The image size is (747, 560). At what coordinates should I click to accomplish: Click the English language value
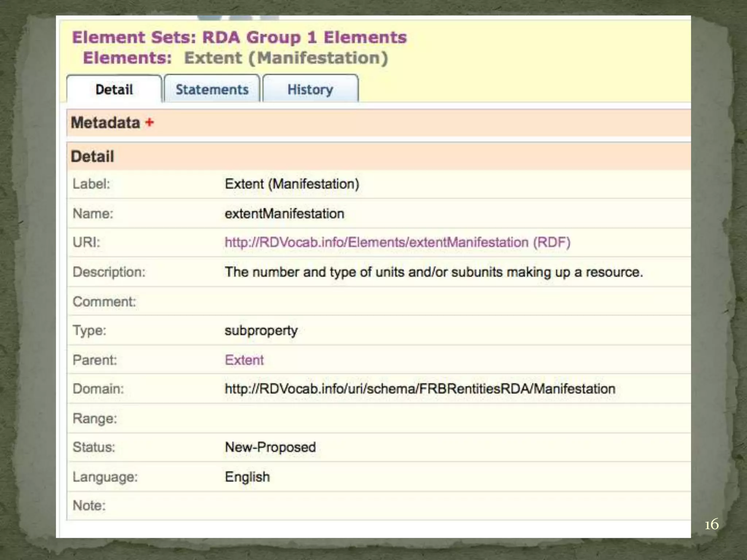[x=247, y=477]
